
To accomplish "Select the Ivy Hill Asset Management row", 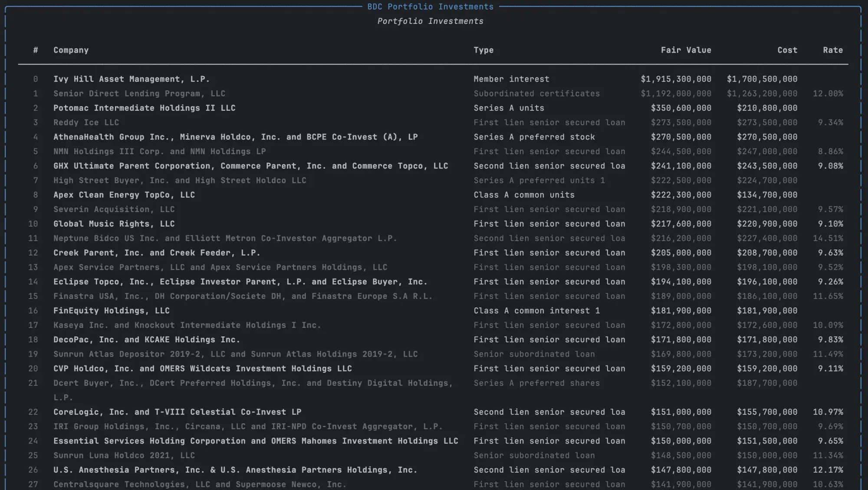I will click(131, 79).
